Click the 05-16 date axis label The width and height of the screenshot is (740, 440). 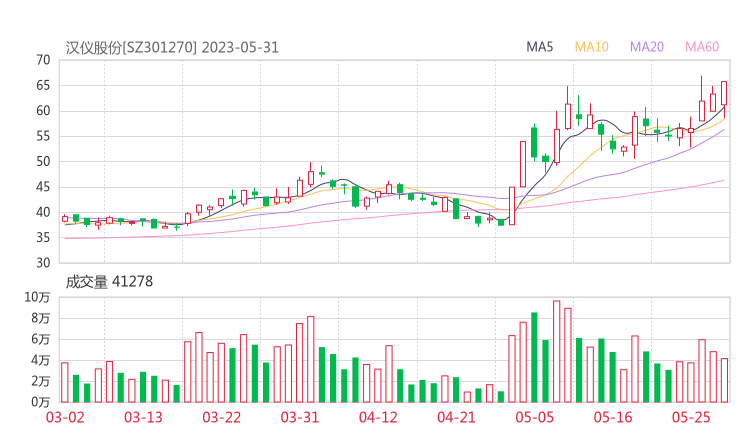[x=613, y=417]
